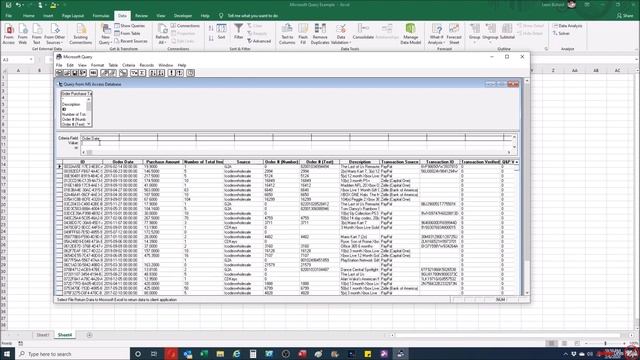
Task: Open the Excel Name Box dropdown arrow
Action: point(31,60)
